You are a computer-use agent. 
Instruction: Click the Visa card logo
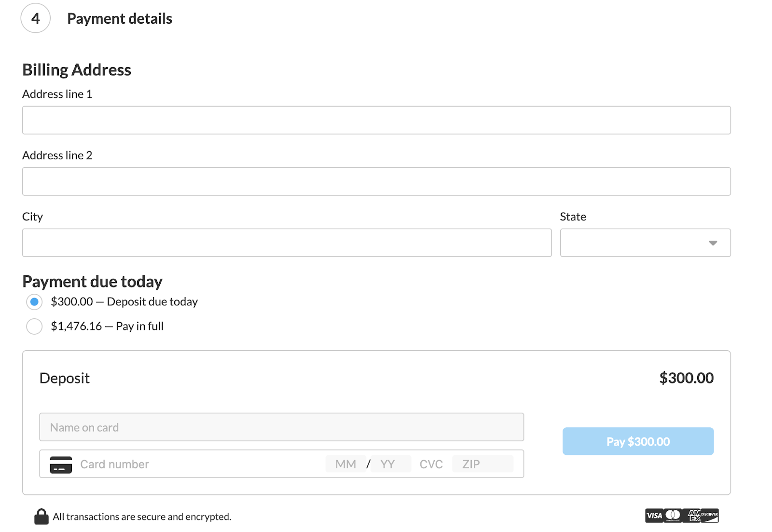coord(654,516)
